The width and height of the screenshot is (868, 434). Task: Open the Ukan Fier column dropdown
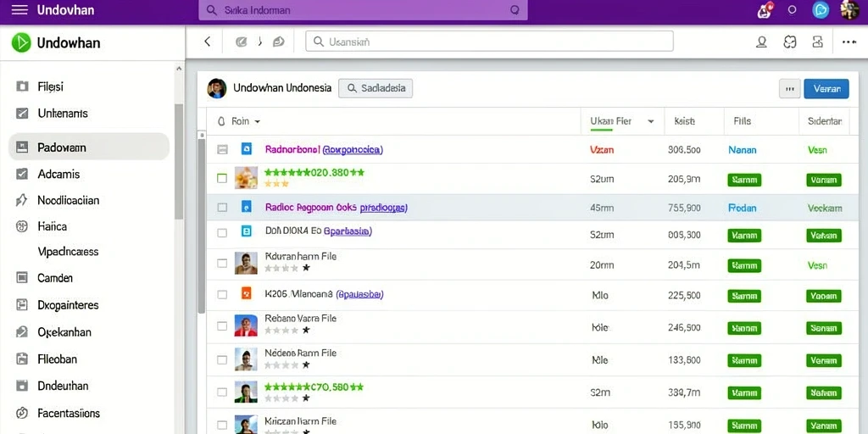point(651,121)
